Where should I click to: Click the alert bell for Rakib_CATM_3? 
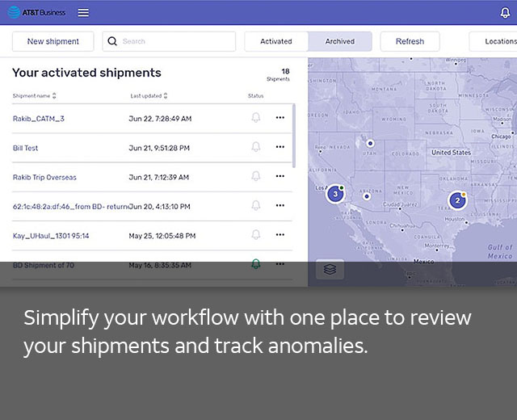(x=256, y=118)
